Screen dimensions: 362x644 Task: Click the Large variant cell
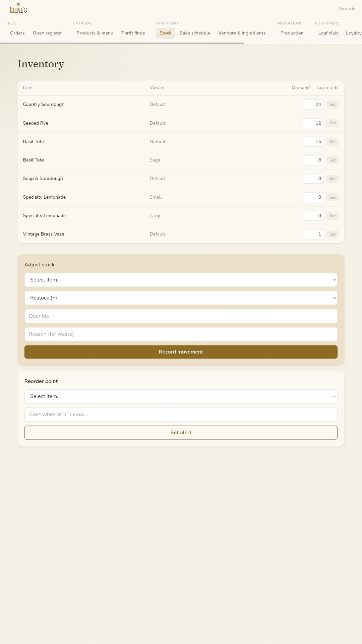coord(156,216)
